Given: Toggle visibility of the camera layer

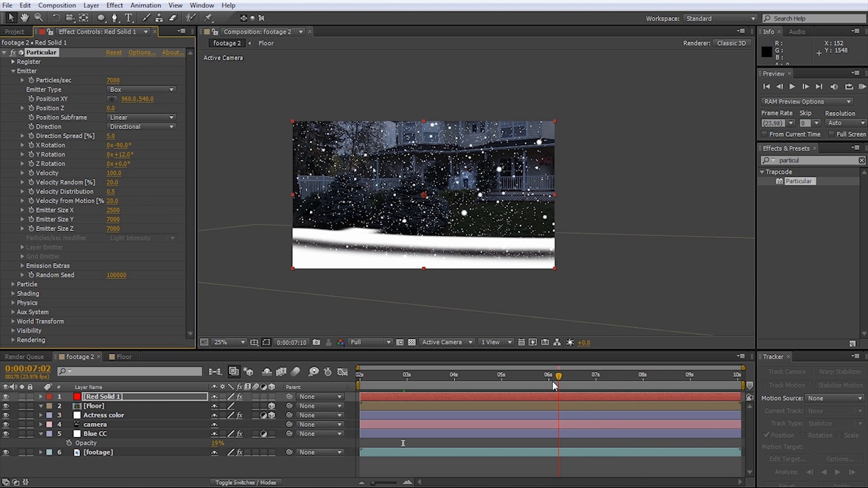Looking at the screenshot, I should click(6, 424).
